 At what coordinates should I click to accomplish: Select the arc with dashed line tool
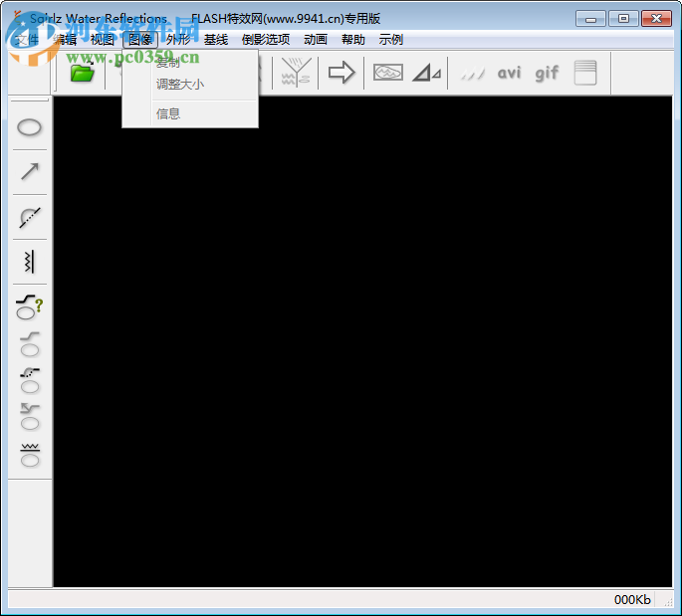(30, 217)
